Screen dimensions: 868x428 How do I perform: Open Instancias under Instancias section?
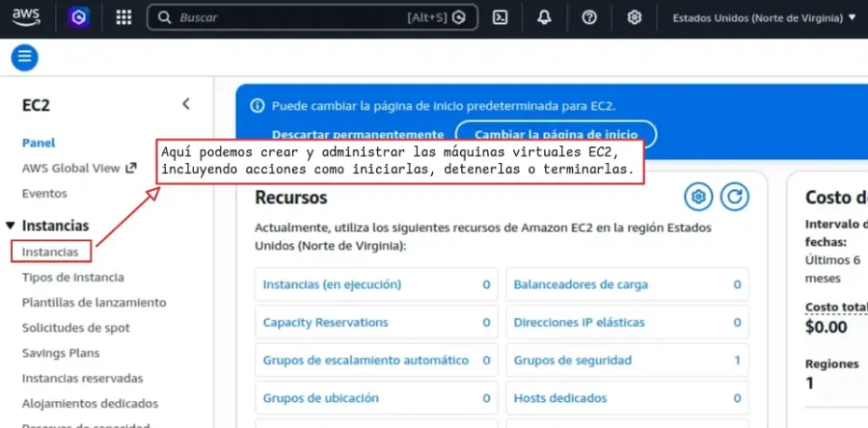[x=50, y=252]
